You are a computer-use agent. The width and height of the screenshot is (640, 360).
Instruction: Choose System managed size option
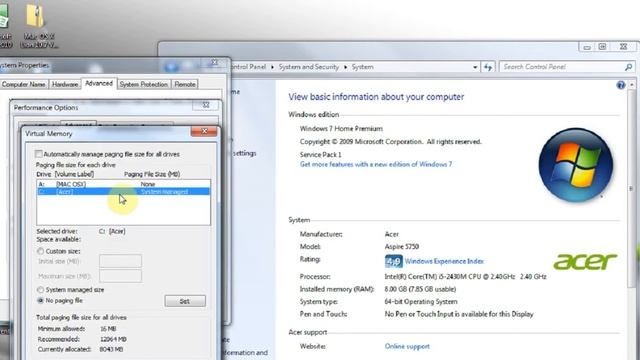[x=40, y=289]
